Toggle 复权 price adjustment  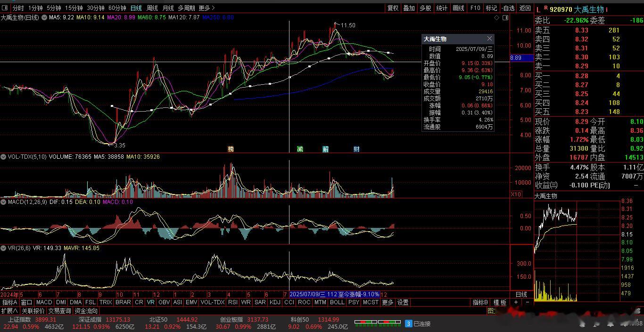point(393,8)
